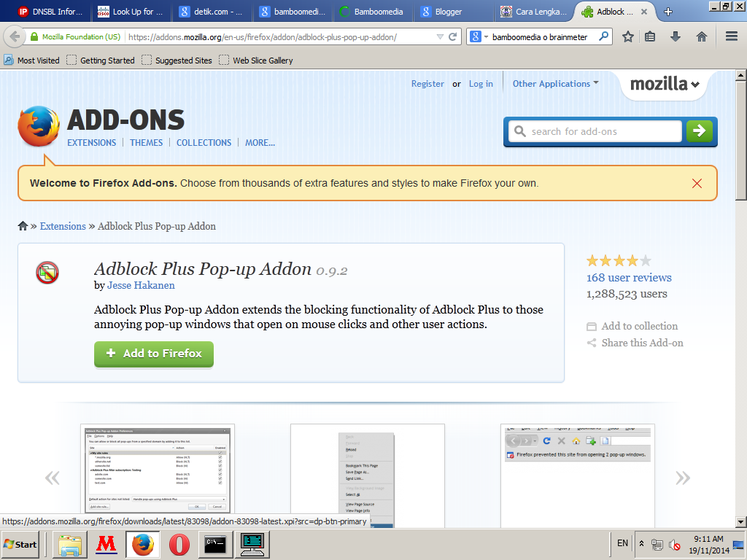Click the Extensions breadcrumb link
The image size is (747, 560).
pos(63,226)
